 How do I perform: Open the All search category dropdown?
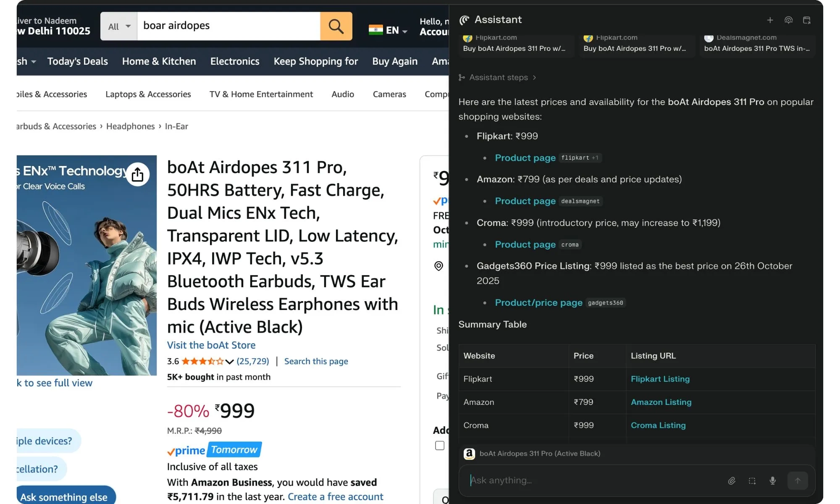[119, 26]
